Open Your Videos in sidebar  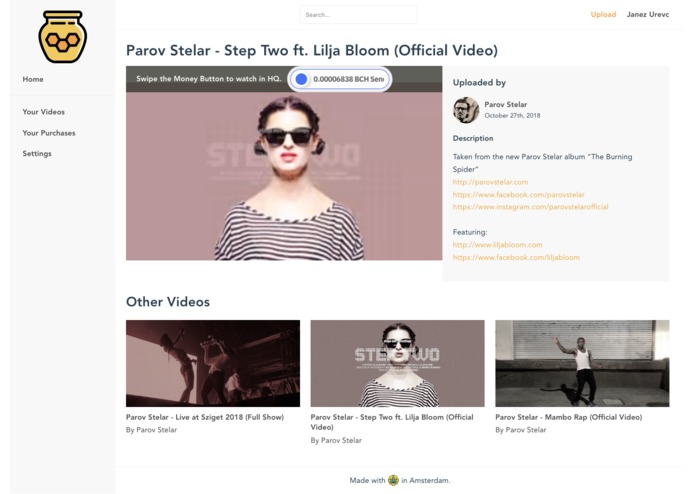pyautogui.click(x=43, y=112)
